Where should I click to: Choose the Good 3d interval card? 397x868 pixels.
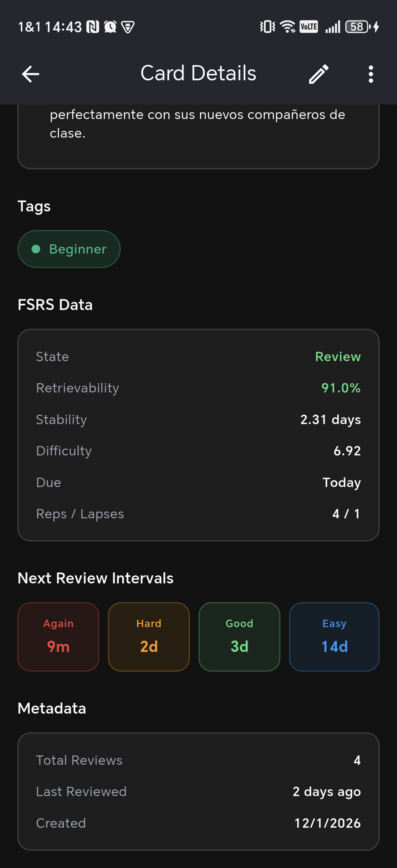[x=239, y=636]
